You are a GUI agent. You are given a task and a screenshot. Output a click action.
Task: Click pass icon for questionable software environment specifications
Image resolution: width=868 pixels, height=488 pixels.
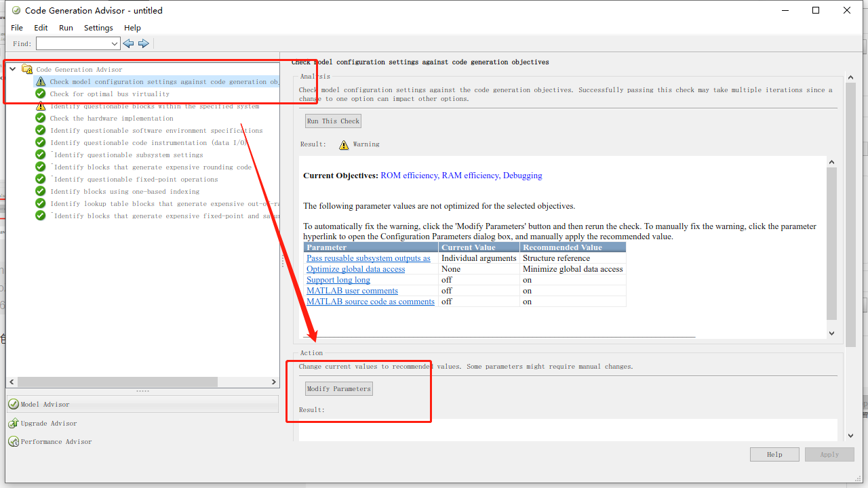click(41, 130)
